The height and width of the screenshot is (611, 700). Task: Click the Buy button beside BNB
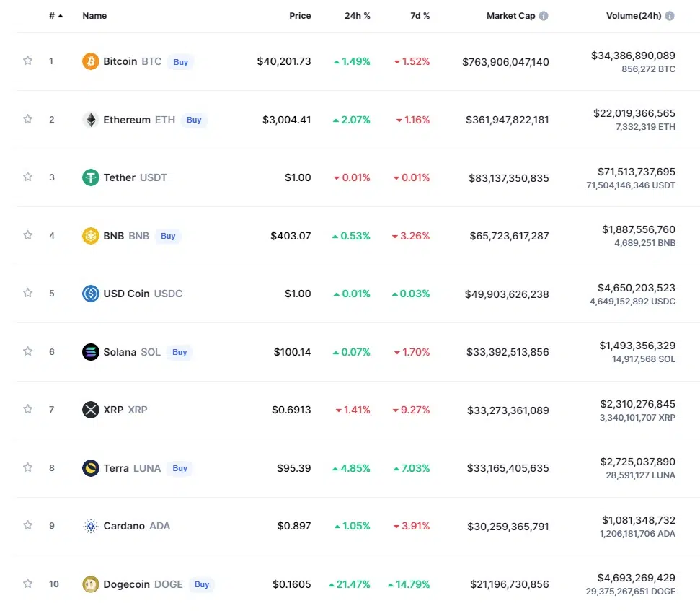pos(168,236)
